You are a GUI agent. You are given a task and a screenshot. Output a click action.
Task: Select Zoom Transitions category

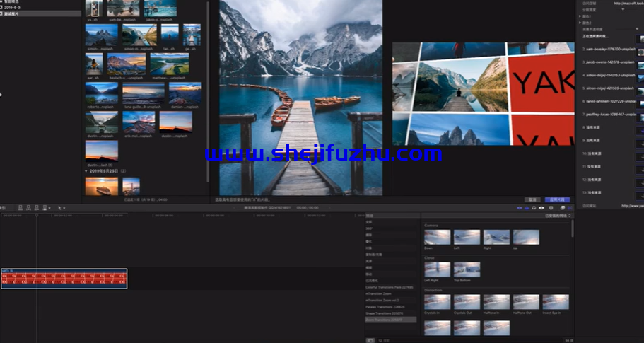(x=390, y=320)
